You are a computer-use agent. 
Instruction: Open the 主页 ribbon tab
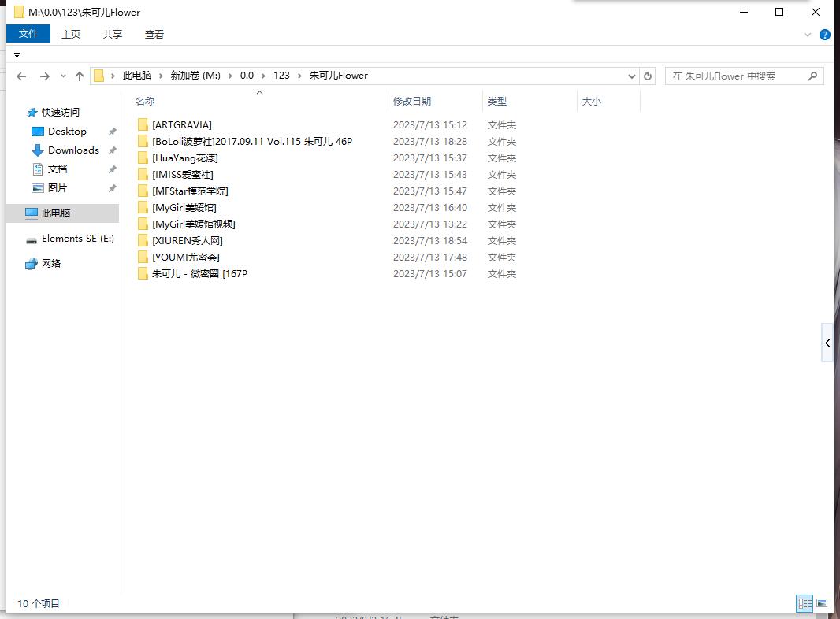(x=71, y=35)
